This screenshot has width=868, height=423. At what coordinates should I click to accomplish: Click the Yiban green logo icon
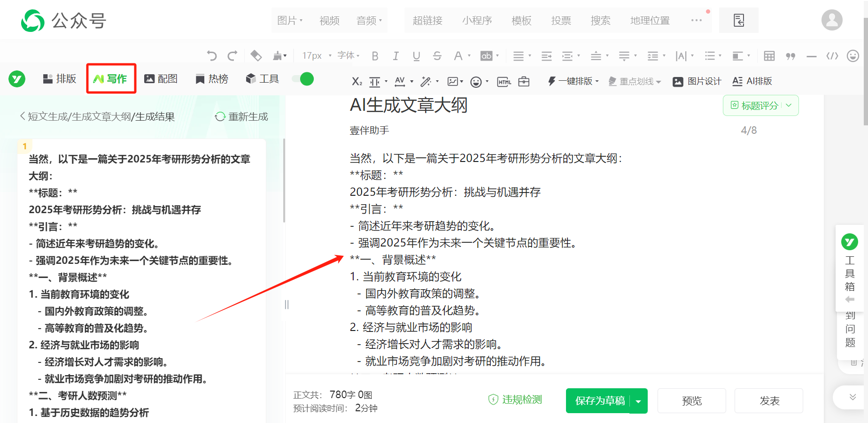coord(17,79)
